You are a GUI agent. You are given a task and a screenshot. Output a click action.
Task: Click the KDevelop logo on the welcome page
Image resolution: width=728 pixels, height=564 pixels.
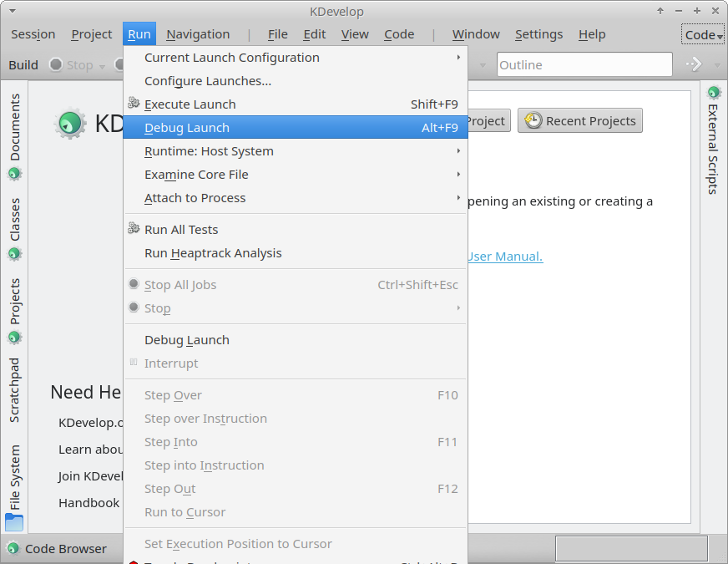pyautogui.click(x=70, y=124)
